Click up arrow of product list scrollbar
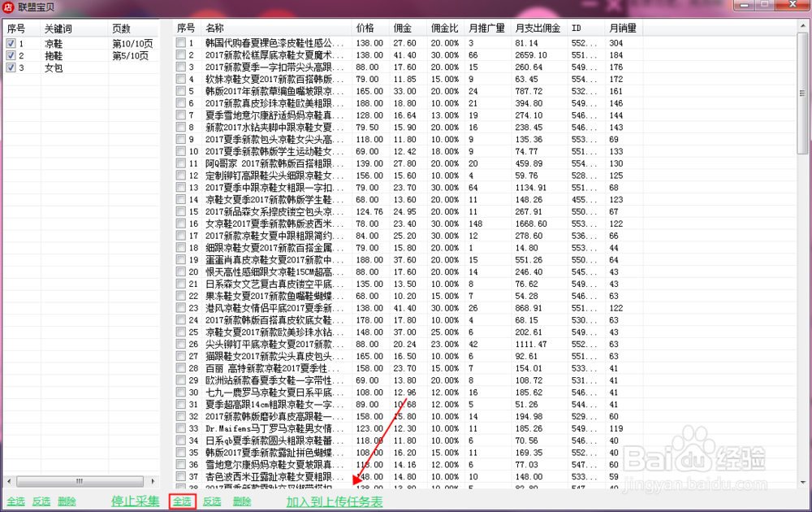This screenshot has height=512, width=812. [802, 27]
